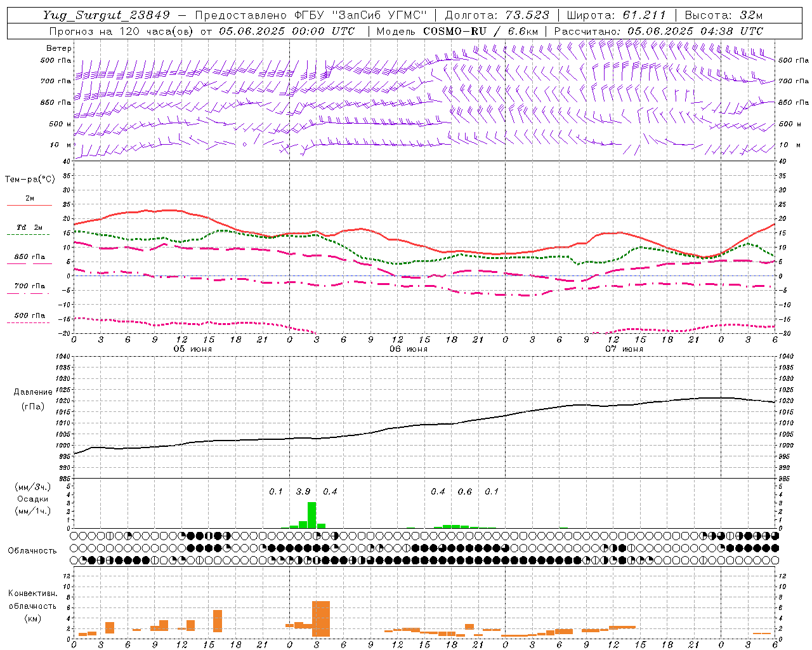Click the Облачность cloudiness row label
This screenshot has width=812, height=650.
click(32, 551)
